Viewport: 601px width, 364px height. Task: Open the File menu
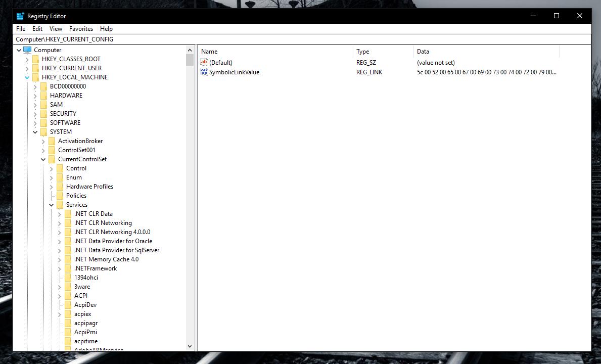pyautogui.click(x=21, y=29)
